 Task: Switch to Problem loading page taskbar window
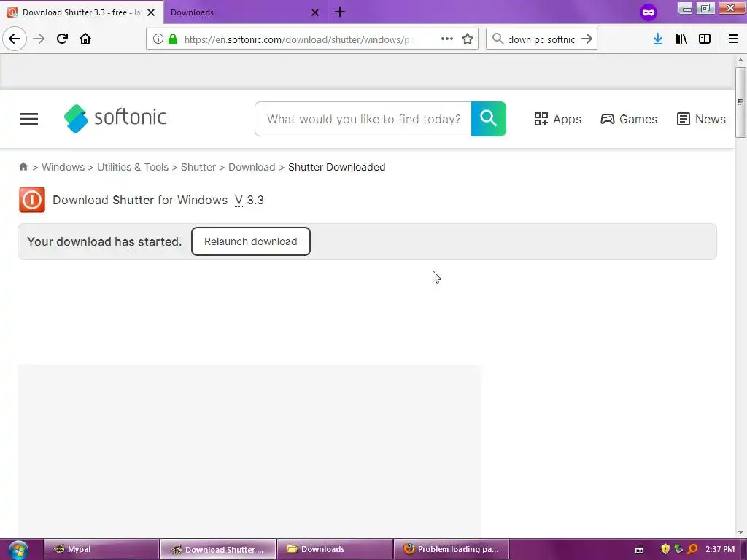pyautogui.click(x=451, y=549)
